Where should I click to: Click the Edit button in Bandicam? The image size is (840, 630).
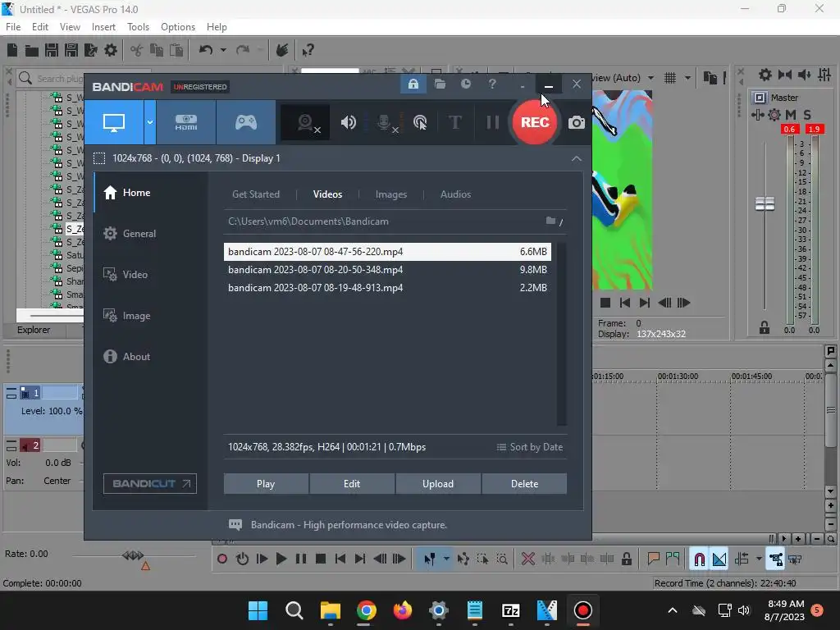click(x=352, y=484)
